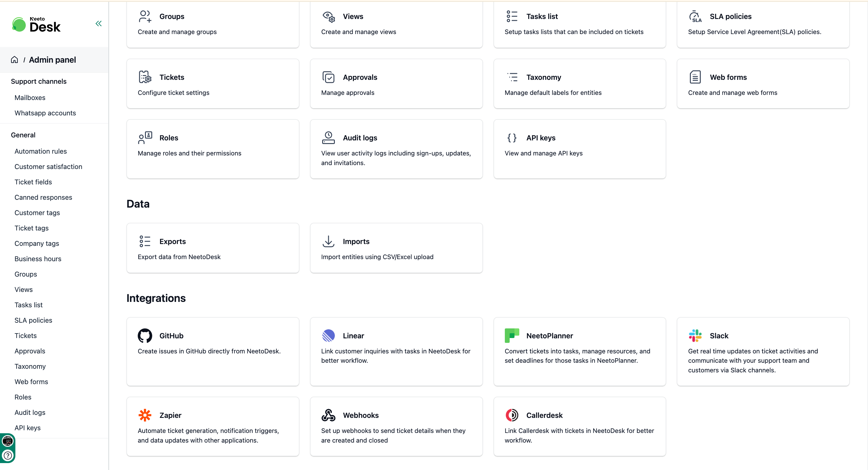Select Approvals in the sidebar list
The image size is (868, 470).
tap(30, 351)
